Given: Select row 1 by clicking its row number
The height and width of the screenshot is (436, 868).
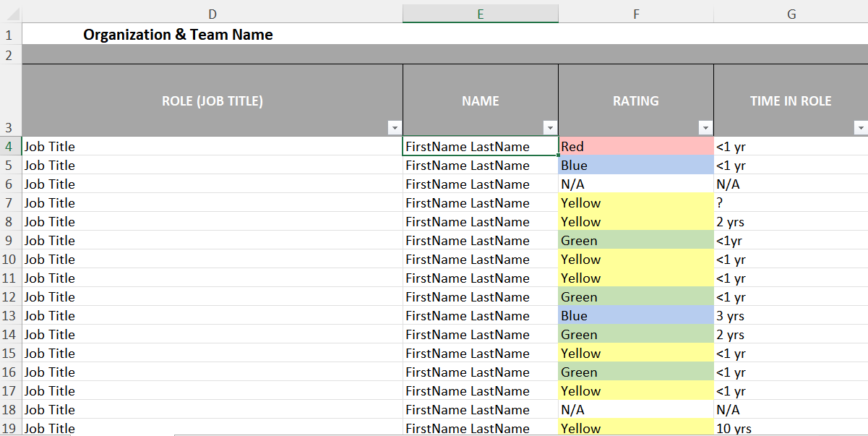Looking at the screenshot, I should (10, 34).
